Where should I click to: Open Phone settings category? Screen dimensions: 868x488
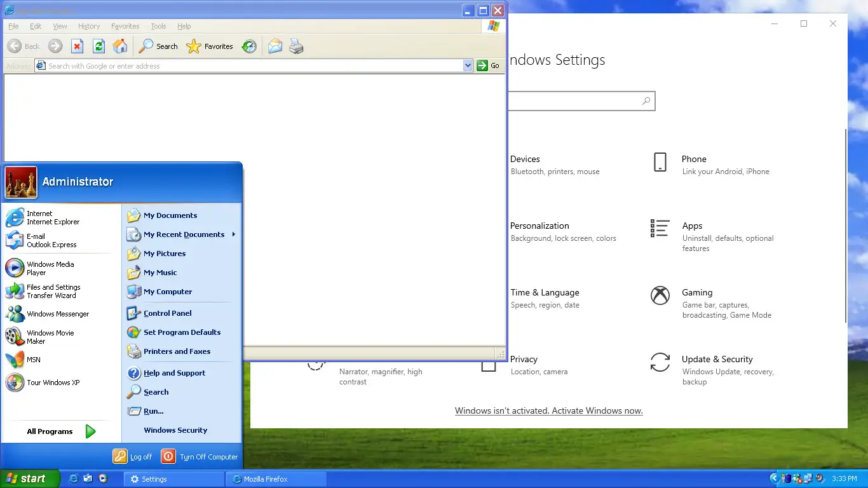pos(710,165)
